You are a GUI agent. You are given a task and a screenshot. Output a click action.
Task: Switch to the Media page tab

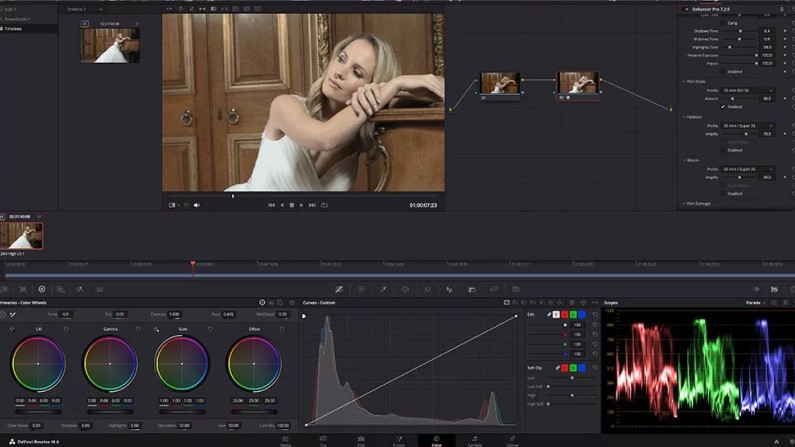coord(285,441)
